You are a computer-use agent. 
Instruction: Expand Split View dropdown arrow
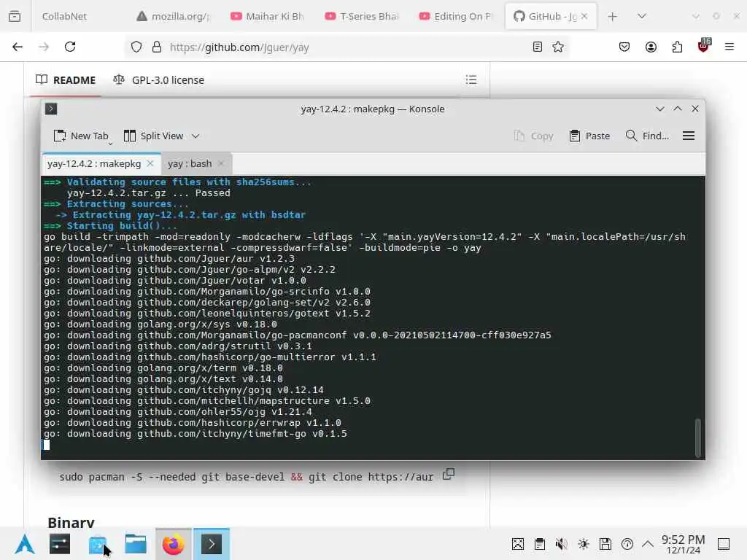point(196,136)
